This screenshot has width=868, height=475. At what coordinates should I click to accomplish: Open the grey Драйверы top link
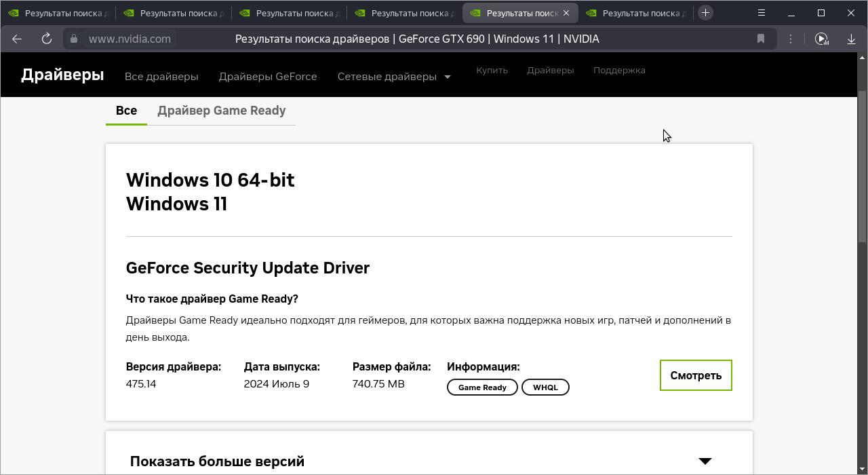(550, 70)
